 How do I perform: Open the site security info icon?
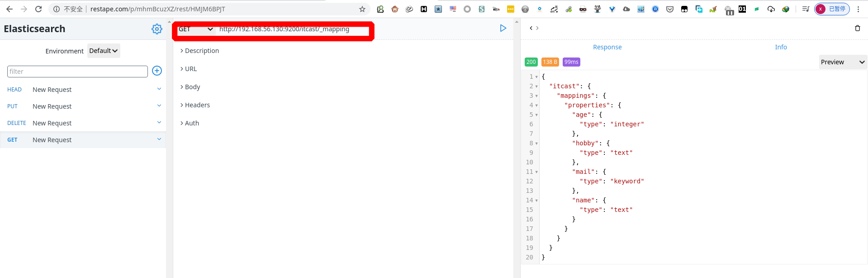pyautogui.click(x=57, y=9)
